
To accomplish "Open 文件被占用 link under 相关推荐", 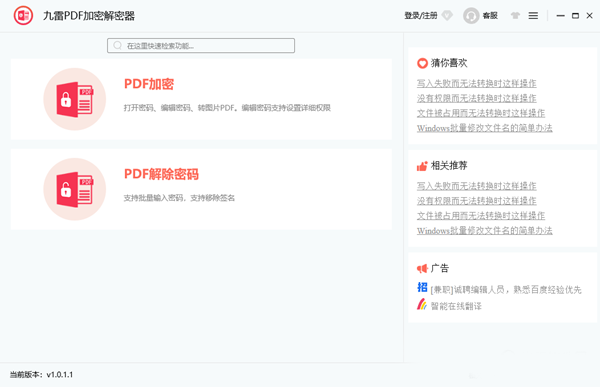I will 481,216.
